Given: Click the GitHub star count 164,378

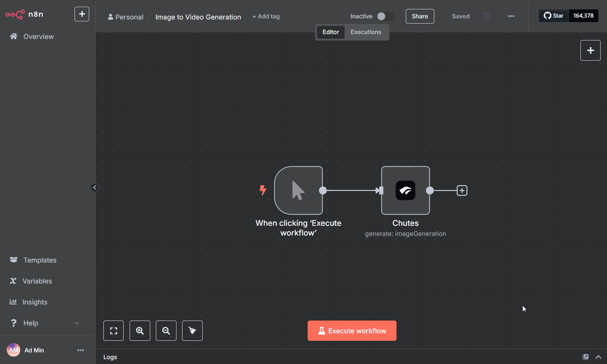Looking at the screenshot, I should tap(583, 16).
